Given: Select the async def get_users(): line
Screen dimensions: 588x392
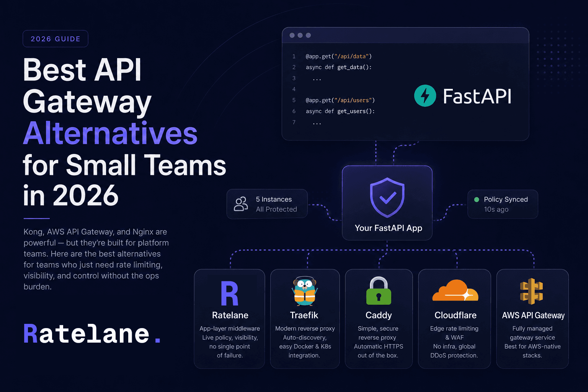Looking at the screenshot, I should click(340, 111).
